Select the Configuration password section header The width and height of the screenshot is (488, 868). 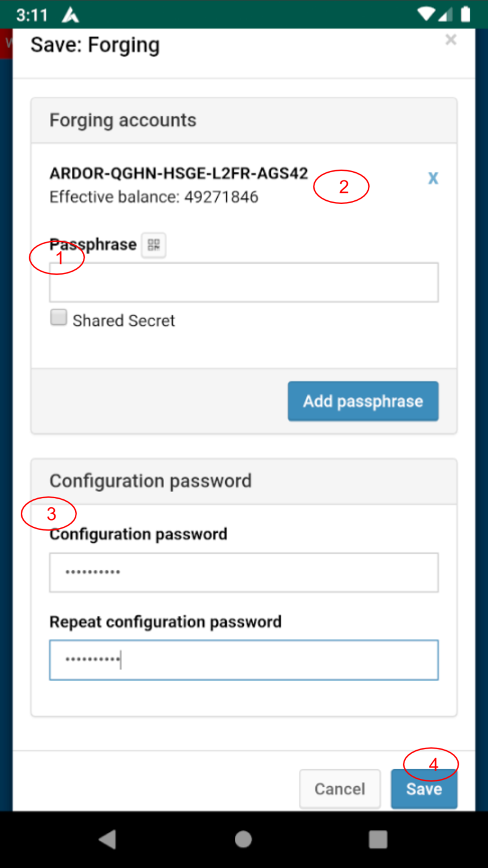coord(150,480)
